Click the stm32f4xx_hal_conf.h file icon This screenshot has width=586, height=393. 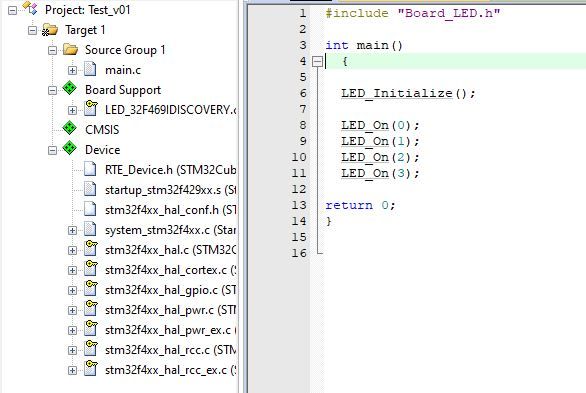pyautogui.click(x=90, y=209)
